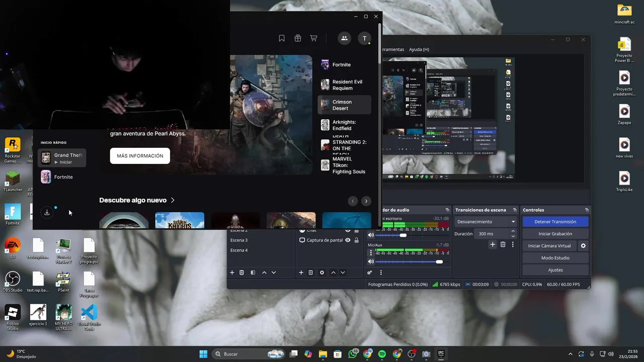
Task: Move source down in sources toolbar
Action: 343,273
